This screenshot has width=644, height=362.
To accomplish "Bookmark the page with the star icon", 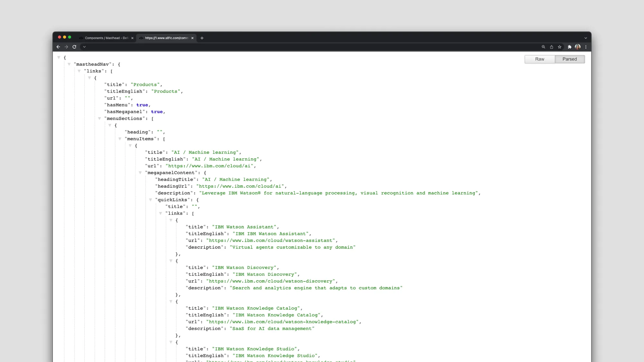I will (x=560, y=47).
